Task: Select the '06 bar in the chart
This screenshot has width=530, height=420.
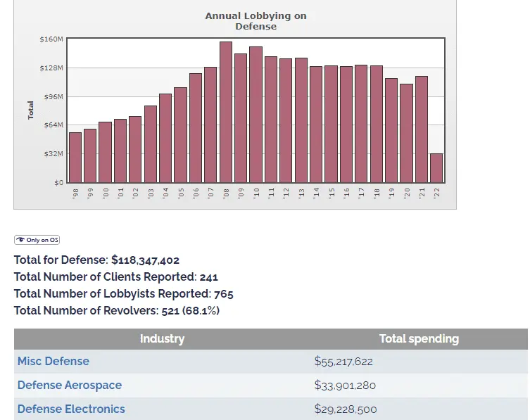Action: click(196, 128)
